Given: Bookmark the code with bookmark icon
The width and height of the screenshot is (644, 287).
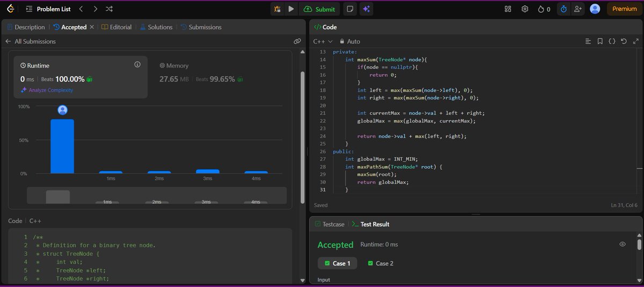Looking at the screenshot, I should (x=600, y=41).
